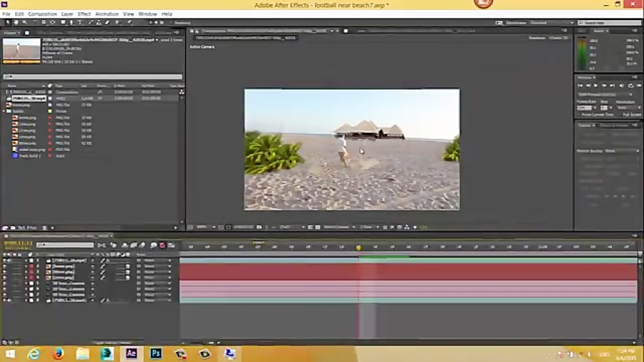
Task: Click label color swatch of timeline layer 2
Action: (31, 266)
